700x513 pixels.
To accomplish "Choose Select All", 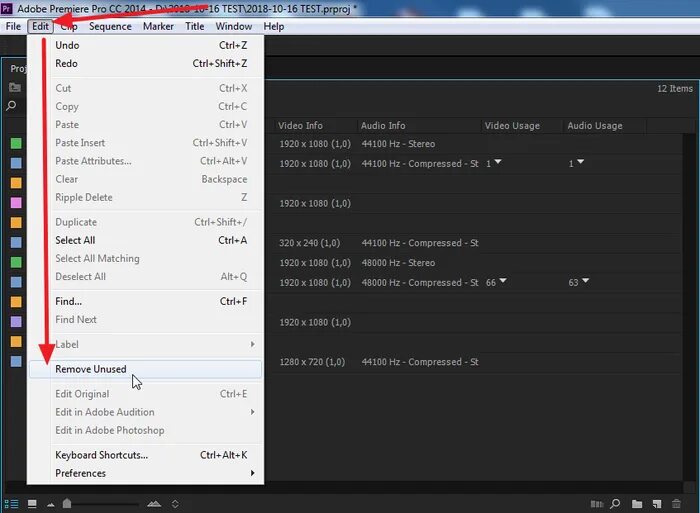I will click(x=146, y=240).
